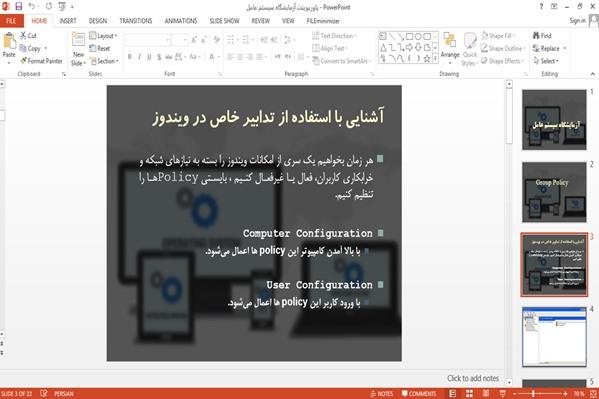Click the Paste clipboard icon
The height and width of the screenshot is (399, 599).
9,41
